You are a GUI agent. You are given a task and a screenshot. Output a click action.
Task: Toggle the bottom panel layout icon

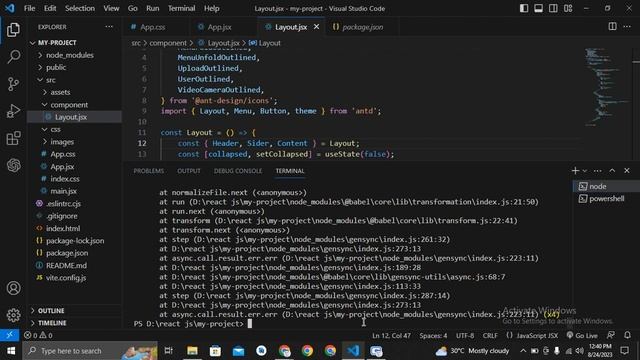click(x=538, y=8)
